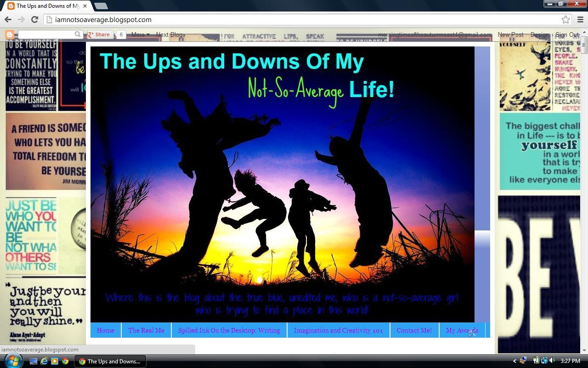588x368 pixels.
Task: Click the blog header title banner
Action: coord(283,184)
